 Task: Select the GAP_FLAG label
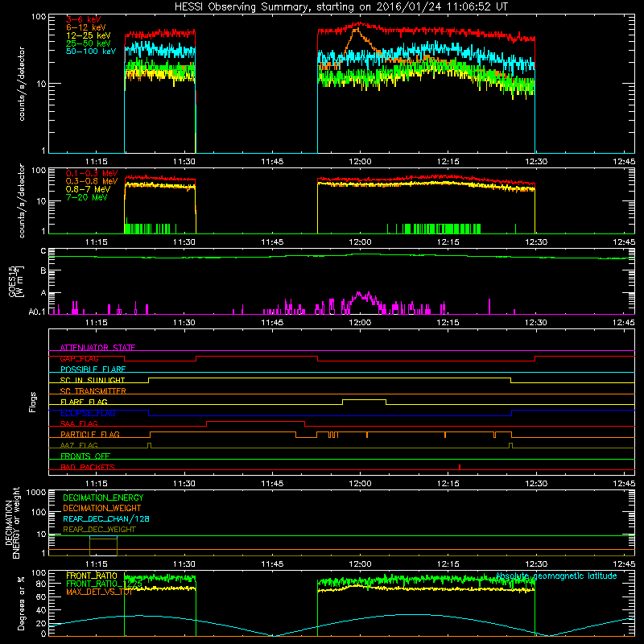coord(79,358)
